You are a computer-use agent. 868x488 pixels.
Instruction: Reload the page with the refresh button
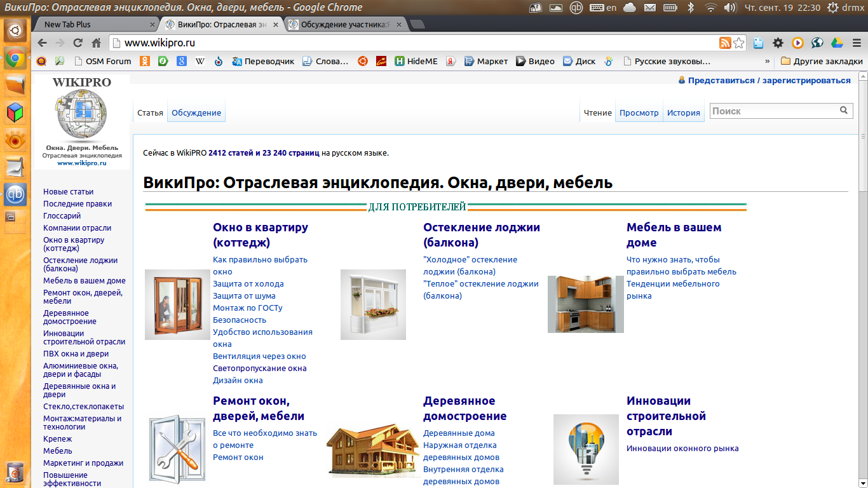click(78, 43)
